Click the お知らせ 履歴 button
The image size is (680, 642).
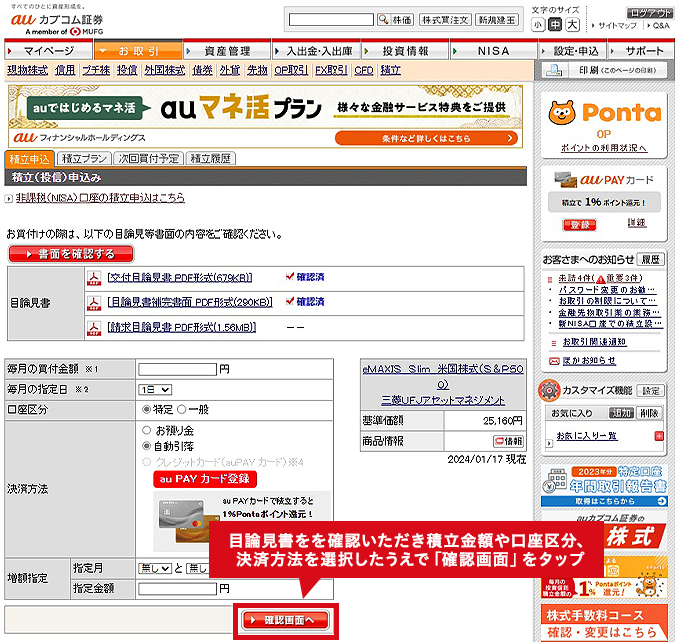pos(651,259)
